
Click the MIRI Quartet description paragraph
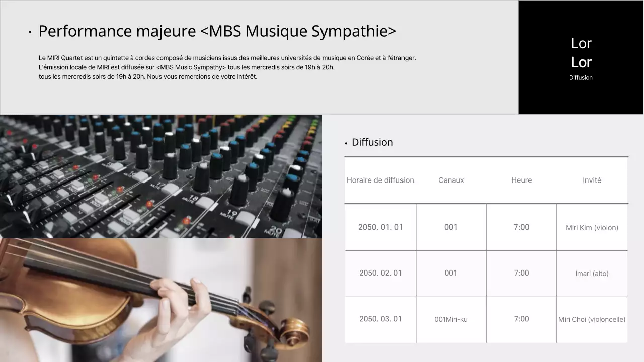point(226,67)
